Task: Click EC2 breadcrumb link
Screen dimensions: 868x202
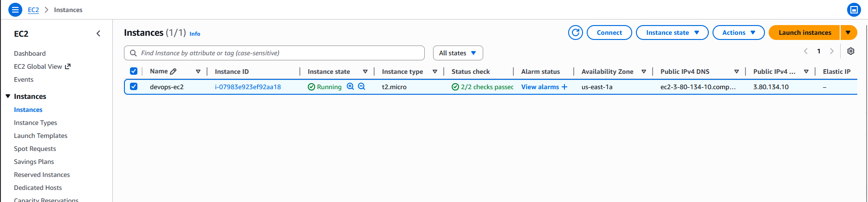Action: point(33,10)
